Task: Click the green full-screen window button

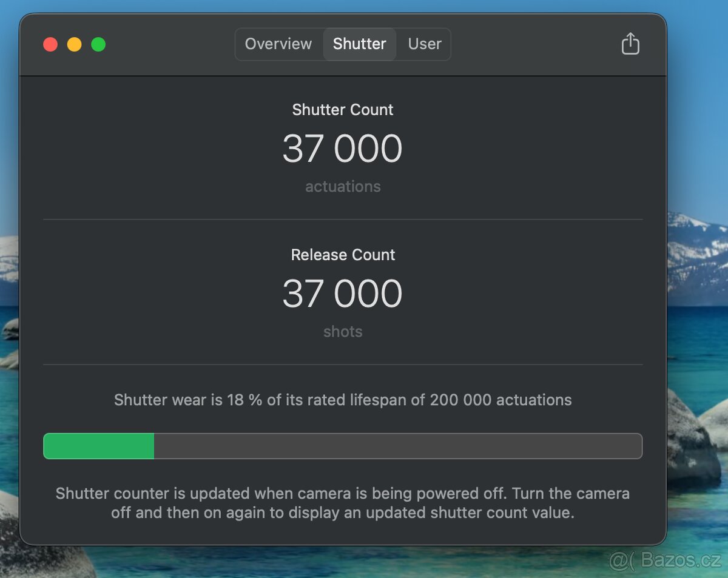Action: pyautogui.click(x=98, y=44)
